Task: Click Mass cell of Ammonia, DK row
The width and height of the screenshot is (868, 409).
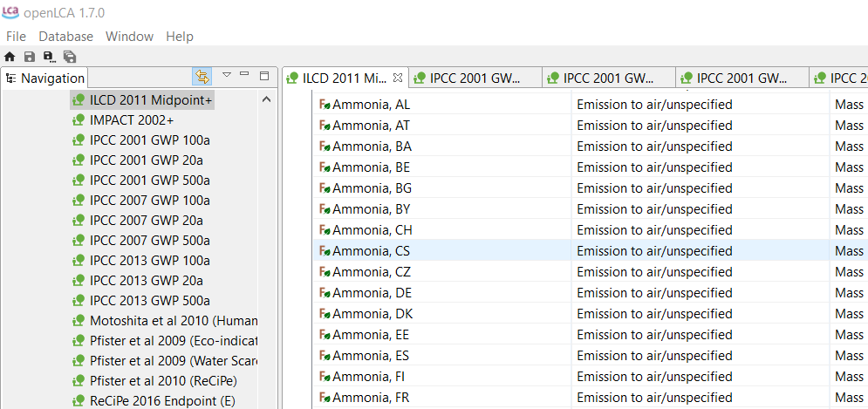Action: [849, 314]
